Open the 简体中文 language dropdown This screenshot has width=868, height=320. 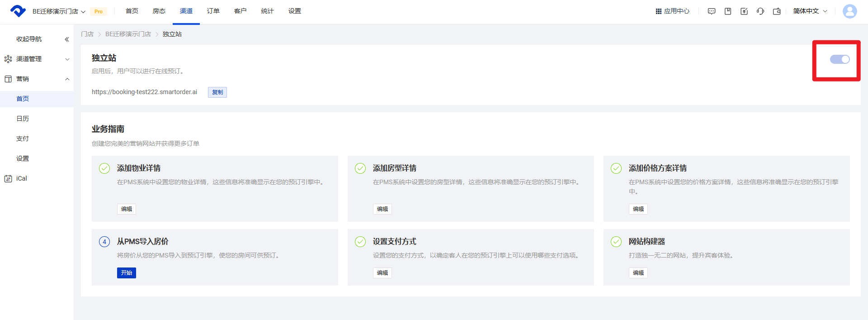tap(810, 11)
